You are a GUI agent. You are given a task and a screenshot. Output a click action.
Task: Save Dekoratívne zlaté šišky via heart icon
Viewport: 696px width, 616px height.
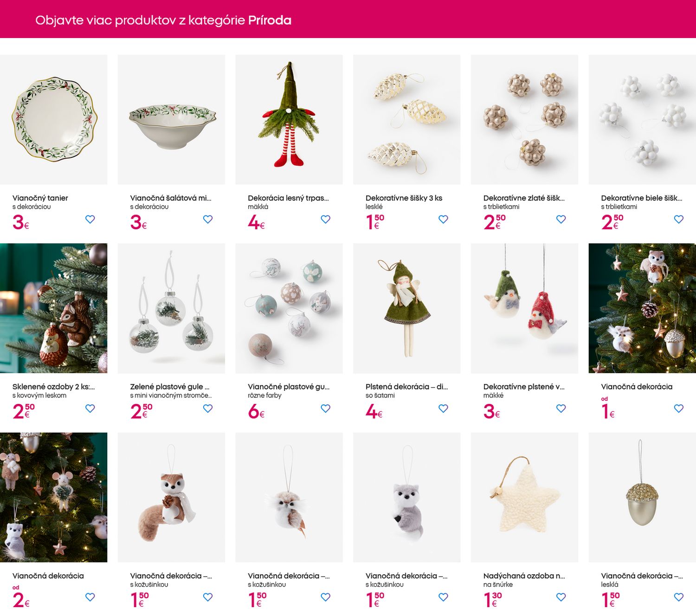point(561,219)
